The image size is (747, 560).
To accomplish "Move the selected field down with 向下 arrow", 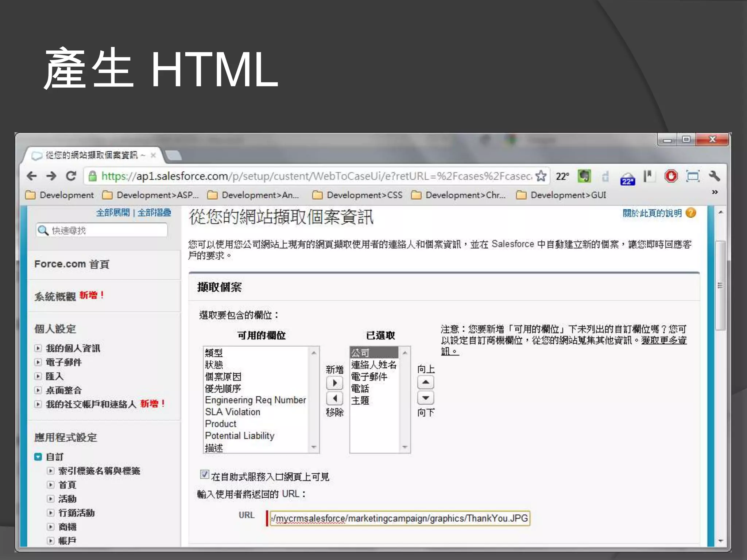I will [x=426, y=398].
